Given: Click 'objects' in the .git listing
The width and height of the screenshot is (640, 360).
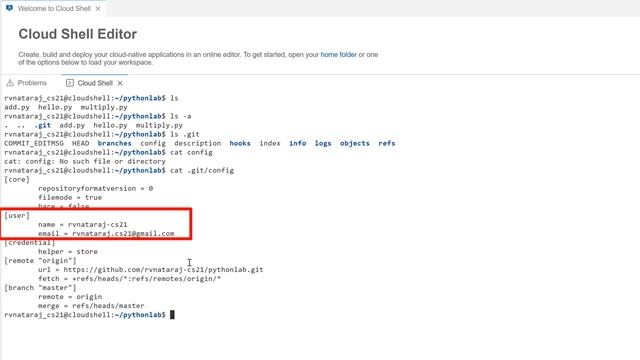Looking at the screenshot, I should 355,143.
